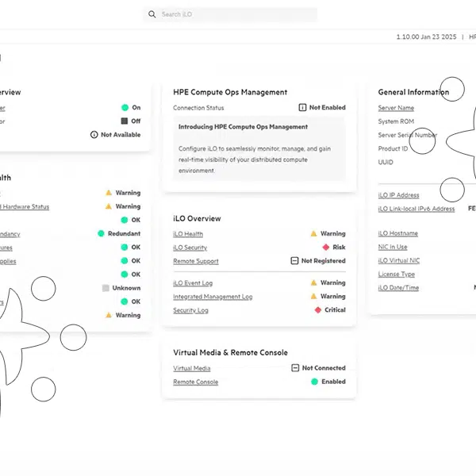Click the green Redundant status icon
The image size is (476, 476).
tap(101, 234)
